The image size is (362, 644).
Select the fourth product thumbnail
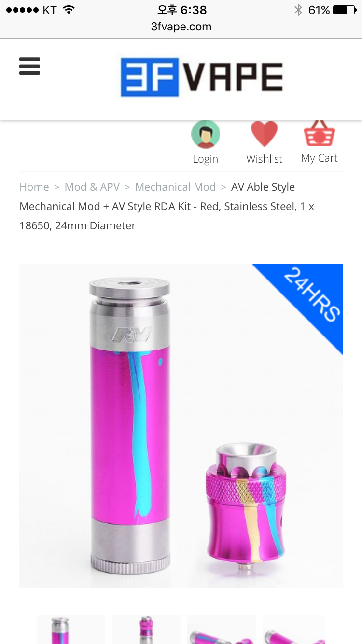click(294, 629)
